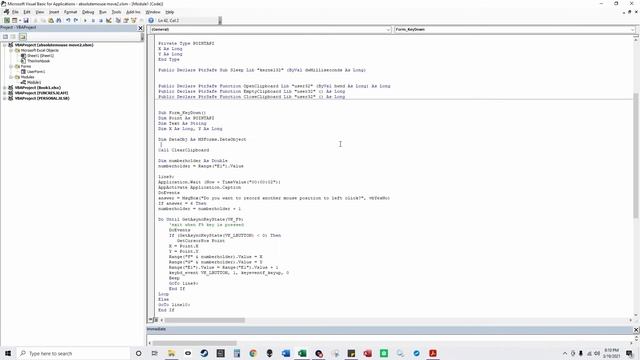Open the Properties Window toolbar icon
The height and width of the screenshot is (360, 640).
tap(126, 20)
